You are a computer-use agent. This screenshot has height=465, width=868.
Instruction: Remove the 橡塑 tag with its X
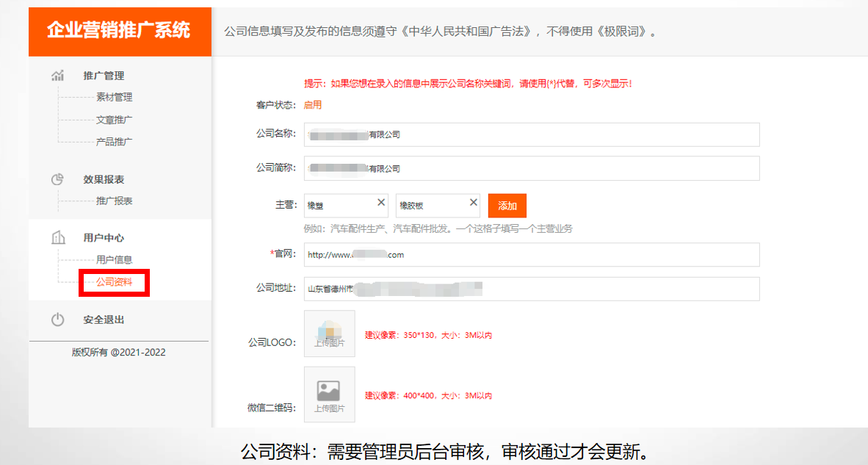coord(381,203)
